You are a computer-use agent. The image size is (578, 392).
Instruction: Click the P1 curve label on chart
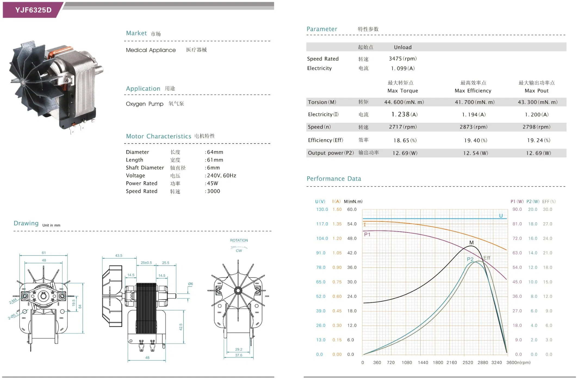367,234
